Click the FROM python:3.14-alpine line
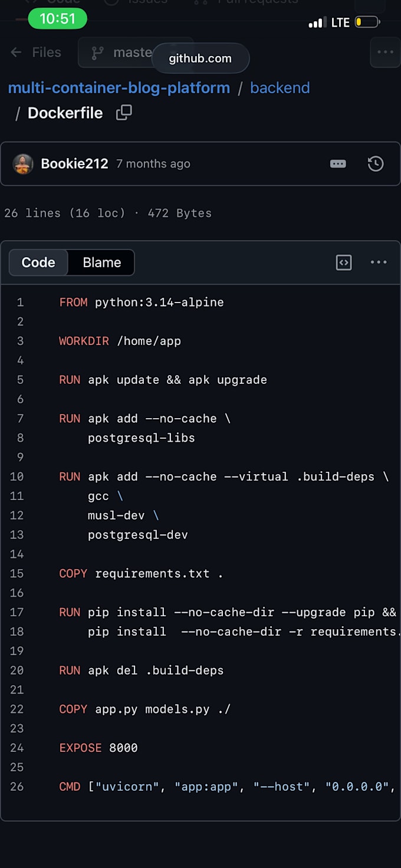401x868 pixels. coord(142,303)
